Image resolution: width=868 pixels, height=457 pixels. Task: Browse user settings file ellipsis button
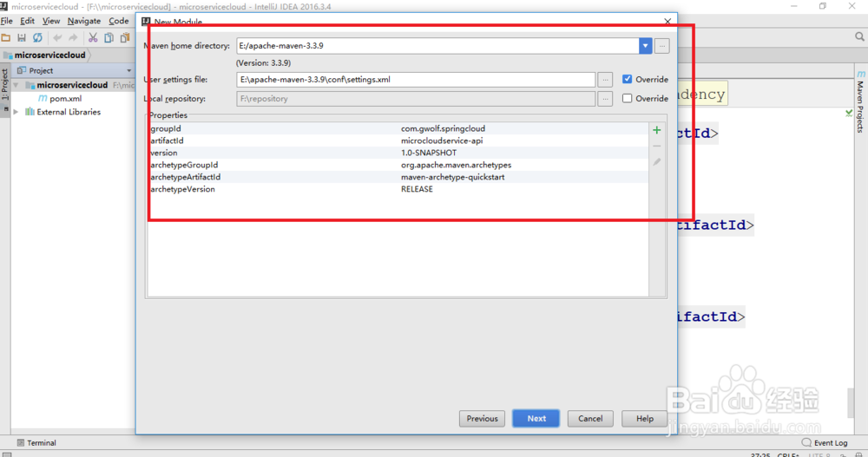tap(605, 80)
